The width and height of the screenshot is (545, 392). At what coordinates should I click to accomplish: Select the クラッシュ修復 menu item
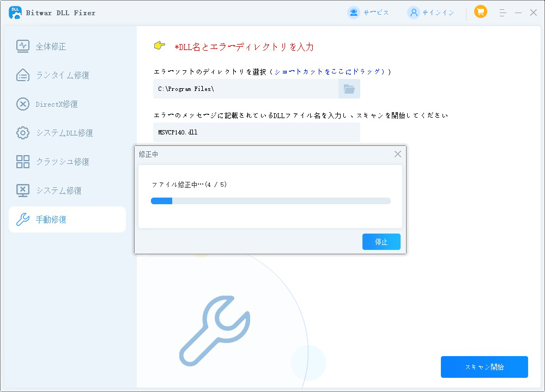(68, 162)
